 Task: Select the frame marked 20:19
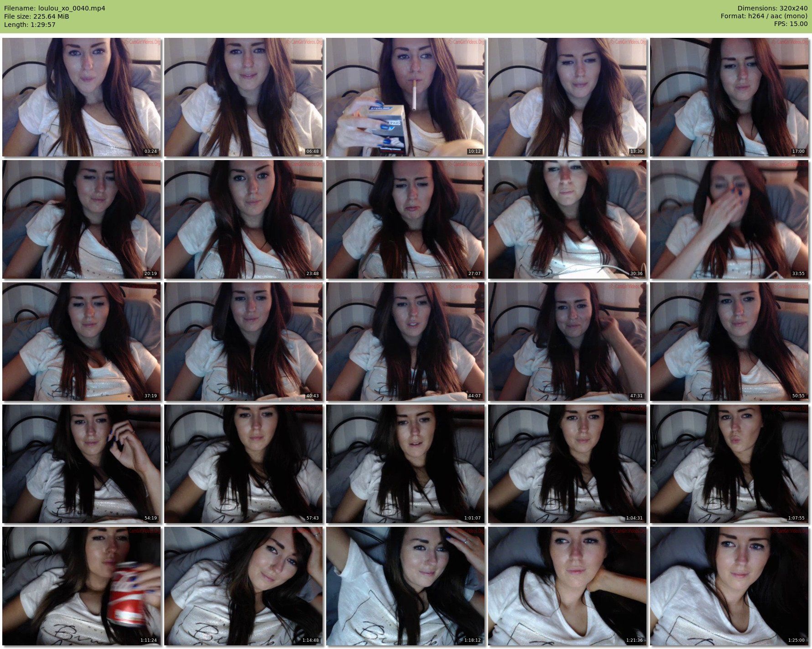[81, 219]
